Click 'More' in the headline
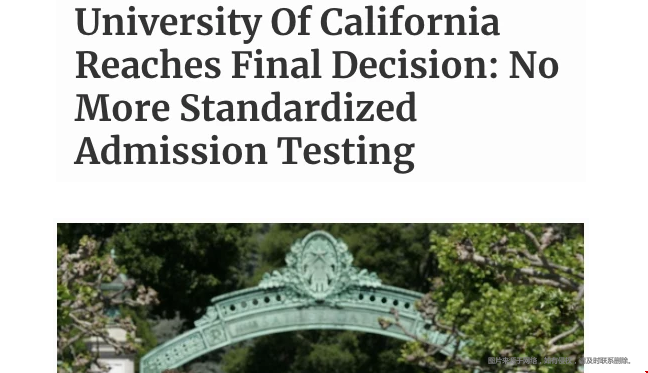 (x=122, y=107)
